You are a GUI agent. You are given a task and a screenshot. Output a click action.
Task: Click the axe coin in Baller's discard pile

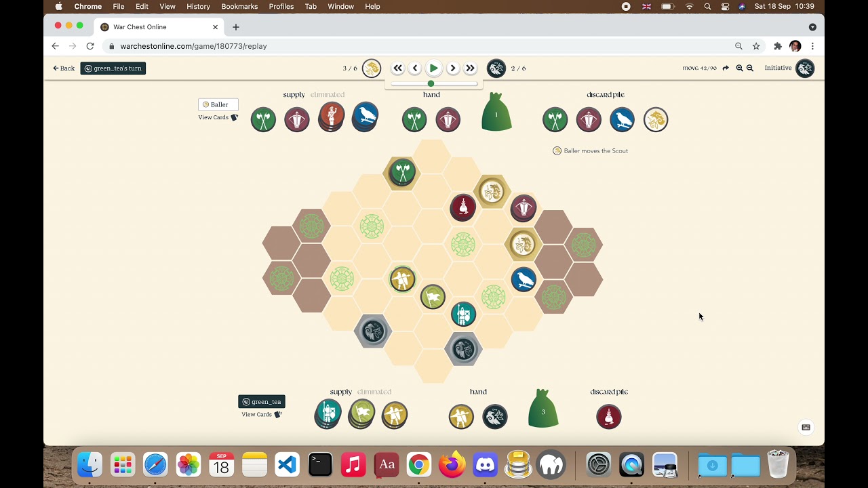coord(555,120)
